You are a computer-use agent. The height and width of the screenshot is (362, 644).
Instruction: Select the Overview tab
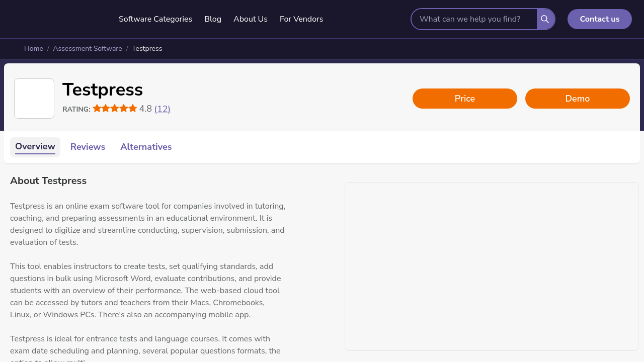coord(35,147)
